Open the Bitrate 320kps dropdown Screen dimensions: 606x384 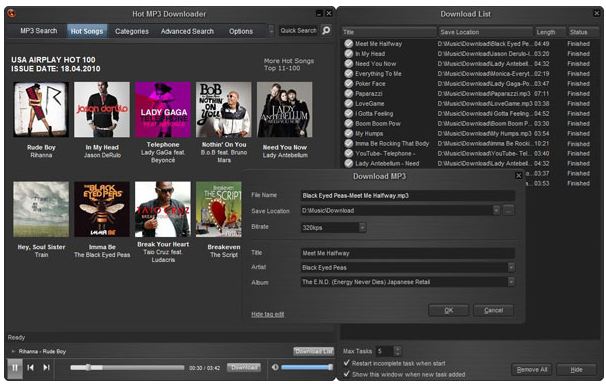pos(362,228)
